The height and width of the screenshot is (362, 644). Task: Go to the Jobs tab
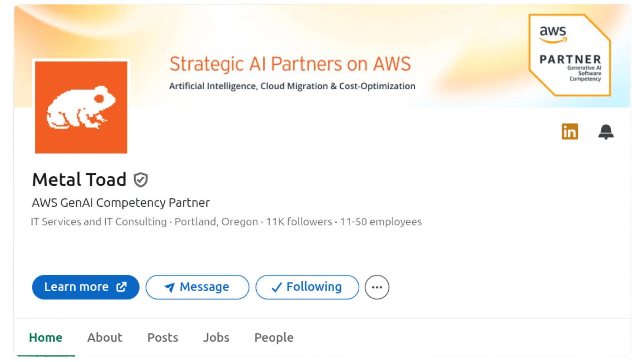[x=216, y=338]
